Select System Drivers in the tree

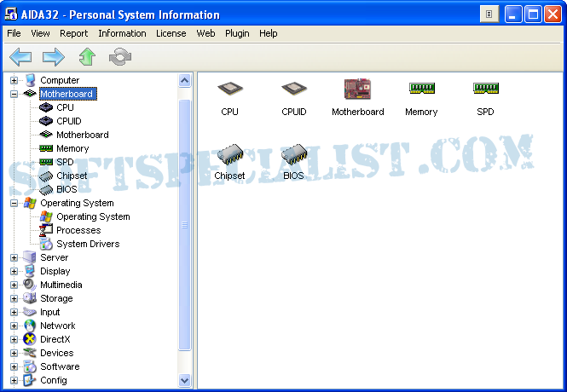tap(88, 244)
